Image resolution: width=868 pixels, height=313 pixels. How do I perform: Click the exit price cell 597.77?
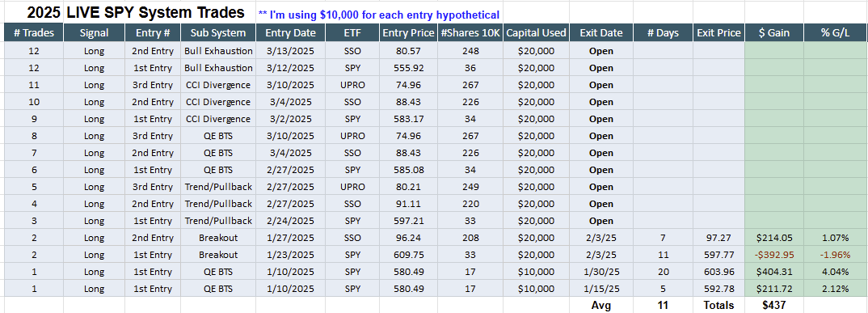[x=719, y=255]
